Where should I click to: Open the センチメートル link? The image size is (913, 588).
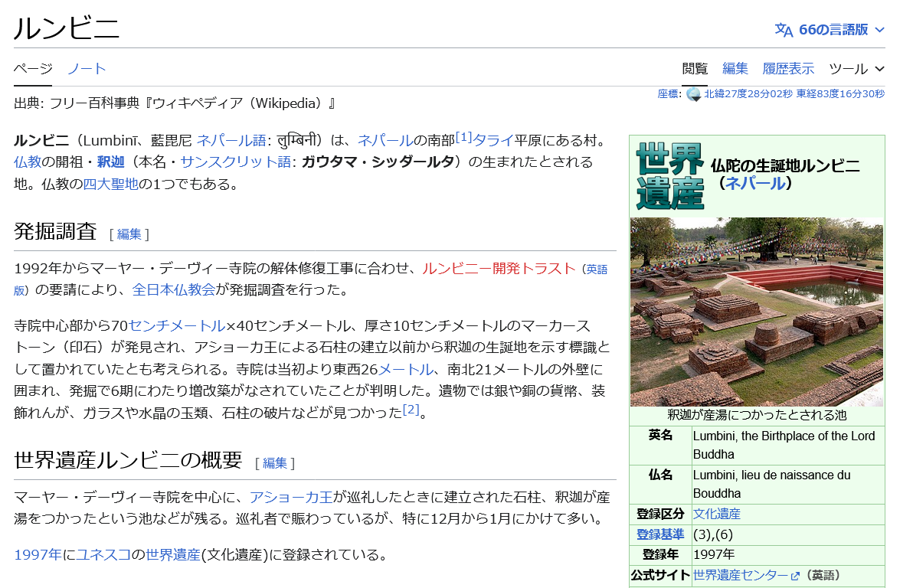coord(176,325)
